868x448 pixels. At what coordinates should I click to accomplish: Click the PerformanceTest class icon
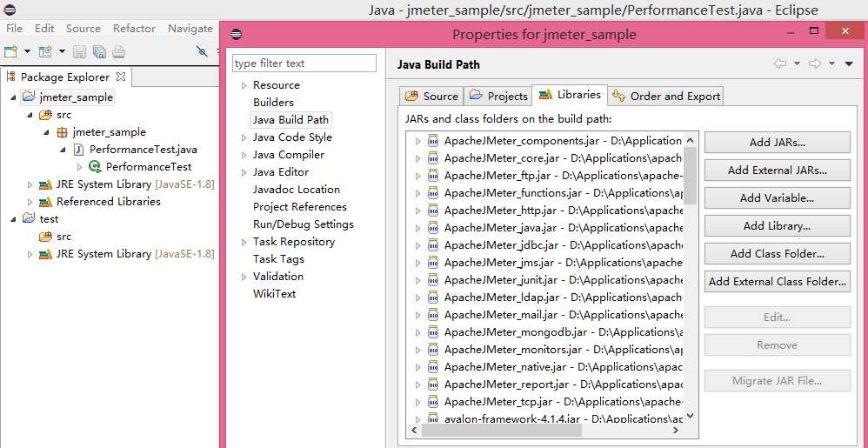tap(95, 167)
